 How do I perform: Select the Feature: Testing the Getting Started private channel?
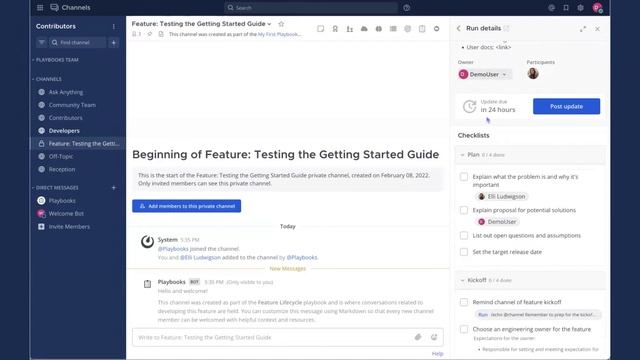pos(78,144)
